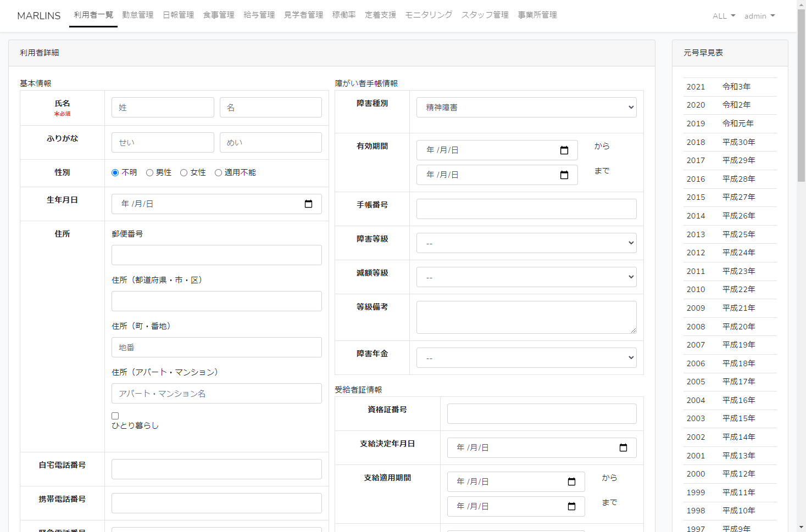The image size is (806, 532).
Task: Check the ひとり暮らし checkbox
Action: pos(115,416)
